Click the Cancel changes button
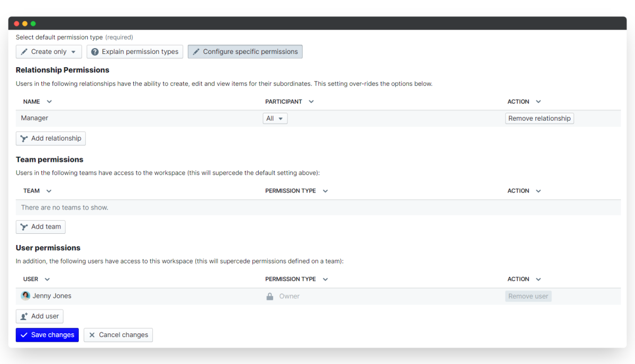The image size is (635, 364). click(x=118, y=335)
